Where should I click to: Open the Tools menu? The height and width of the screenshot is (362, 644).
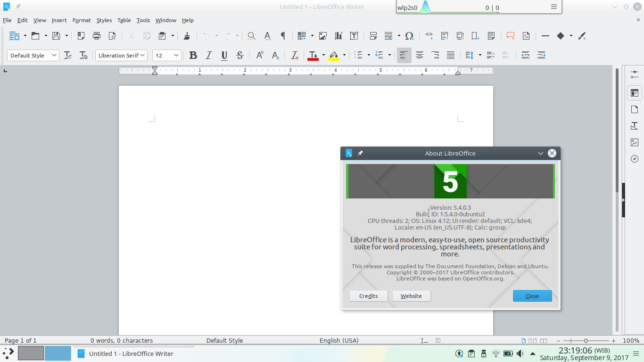pos(143,20)
